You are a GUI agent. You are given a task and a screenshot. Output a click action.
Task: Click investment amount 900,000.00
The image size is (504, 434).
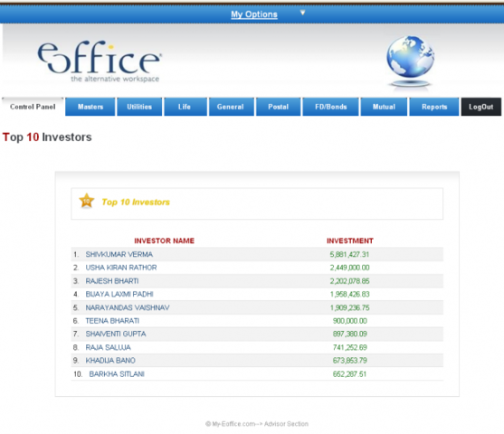349,321
